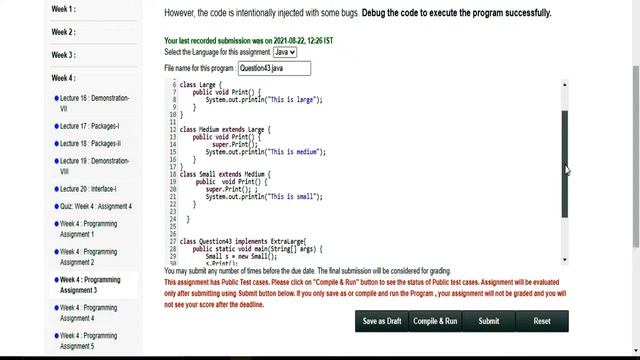Image resolution: width=640 pixels, height=360 pixels.
Task: Open the Java language dropdown
Action: (284, 52)
